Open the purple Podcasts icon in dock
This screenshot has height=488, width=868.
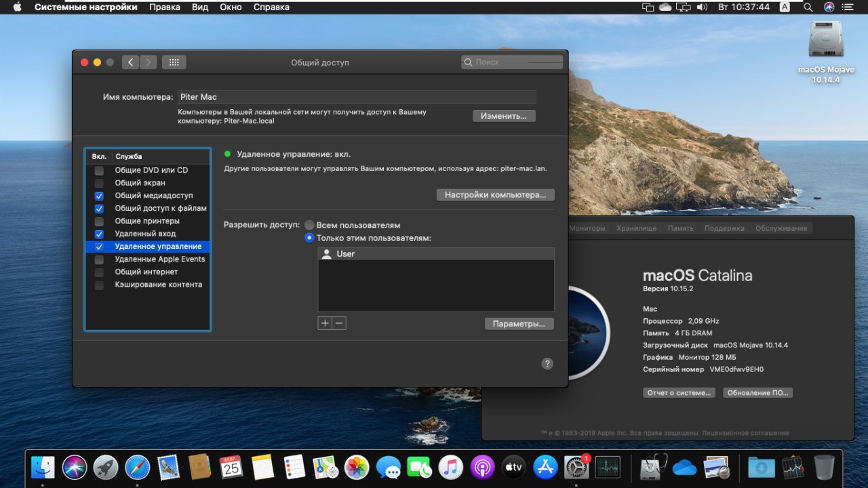tap(483, 467)
